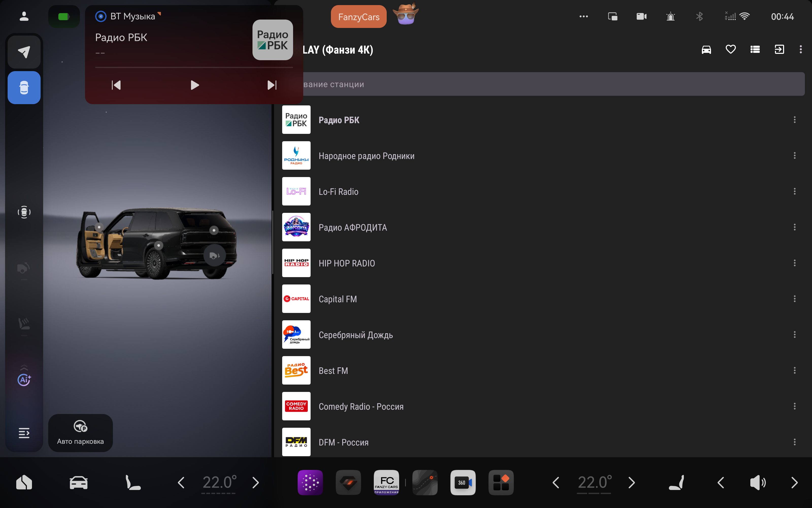Open the app grid launcher icon

point(501,482)
